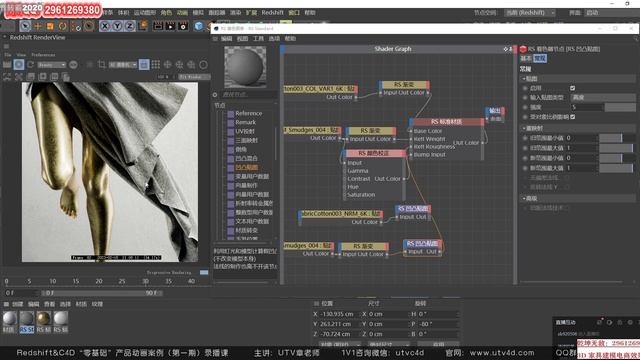Click the 新范围最小值 keyframe dot
Image resolution: width=640 pixels, height=360 pixels.
click(525, 158)
